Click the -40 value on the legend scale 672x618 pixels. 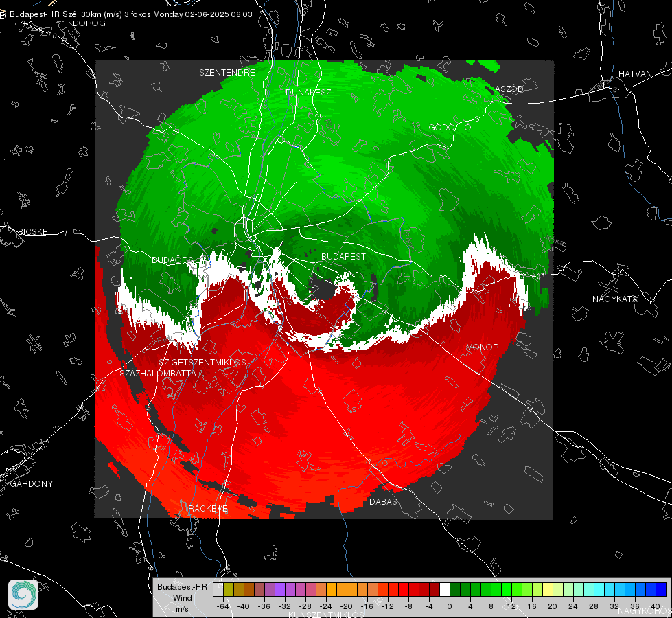tap(244, 606)
